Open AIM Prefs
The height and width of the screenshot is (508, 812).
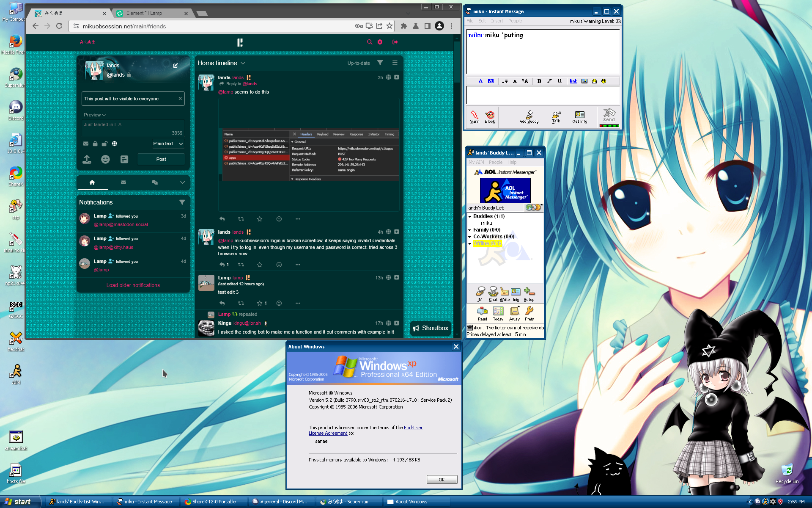(529, 313)
